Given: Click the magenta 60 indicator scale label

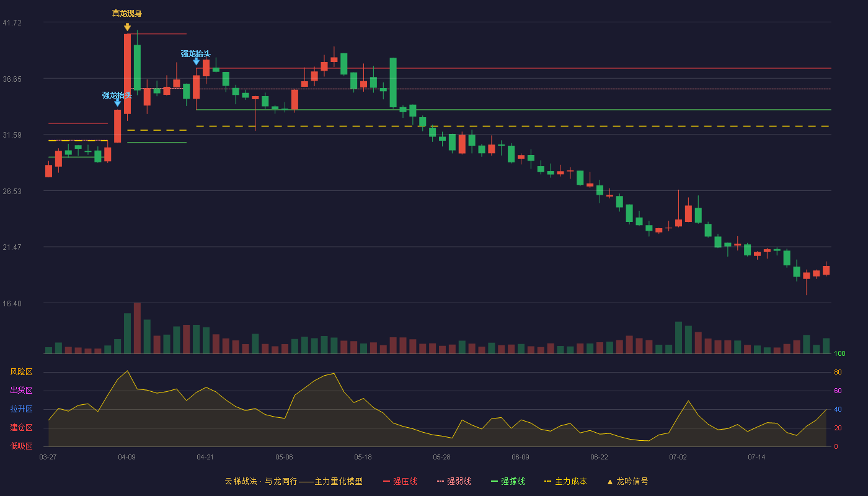Looking at the screenshot, I should point(837,391).
